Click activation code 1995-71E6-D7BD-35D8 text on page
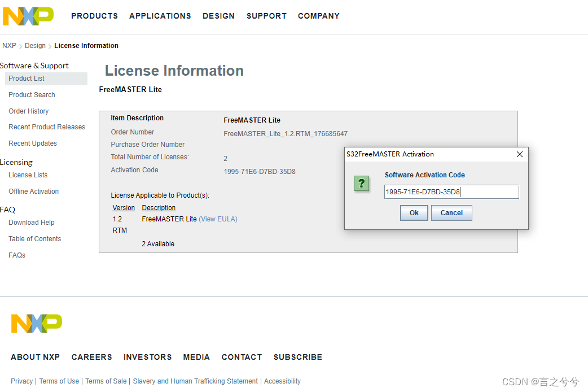Viewport: 588px width, 392px height. pos(260,172)
